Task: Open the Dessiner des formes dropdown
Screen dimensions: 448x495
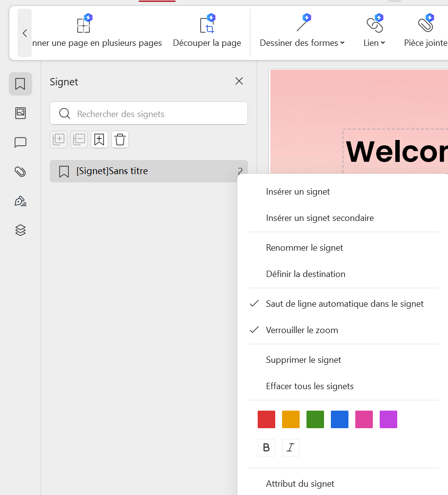Action: tap(302, 42)
